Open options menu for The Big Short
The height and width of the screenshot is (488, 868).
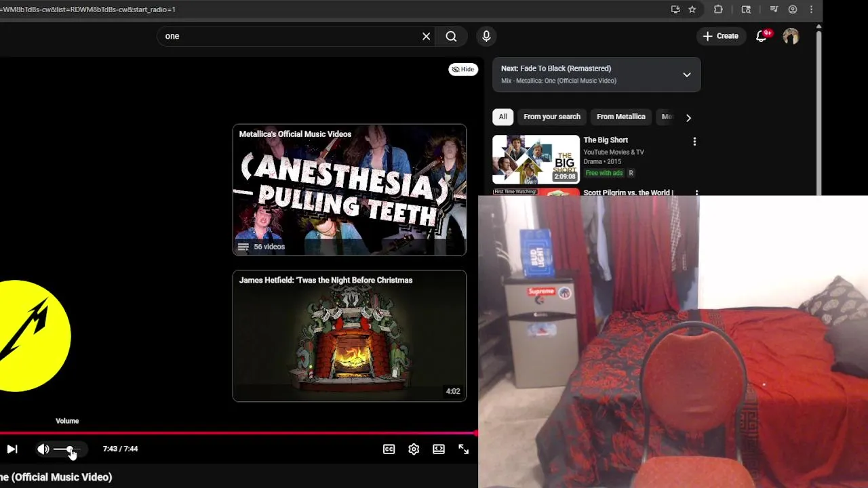click(x=694, y=142)
